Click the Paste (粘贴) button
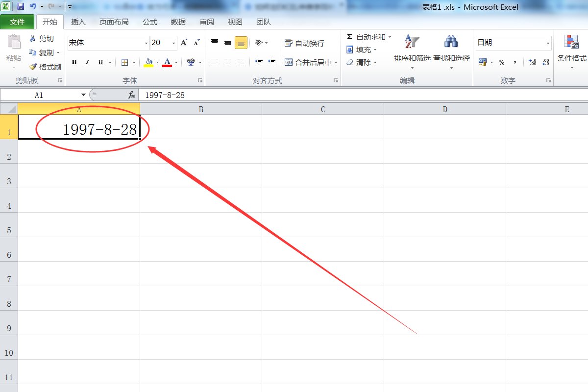Screen dimensions: 588x392 pyautogui.click(x=14, y=48)
